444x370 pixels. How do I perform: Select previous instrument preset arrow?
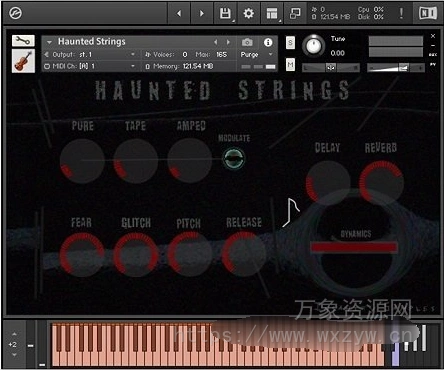(x=216, y=42)
